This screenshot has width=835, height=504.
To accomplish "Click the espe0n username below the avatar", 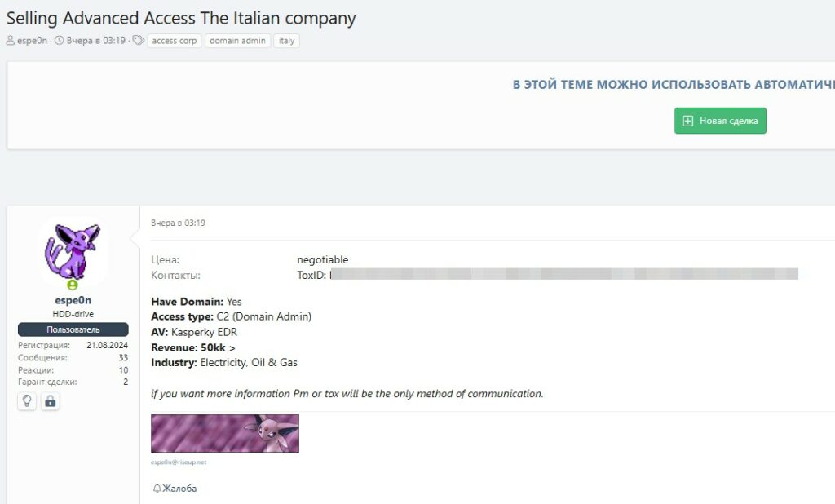I will [x=73, y=300].
